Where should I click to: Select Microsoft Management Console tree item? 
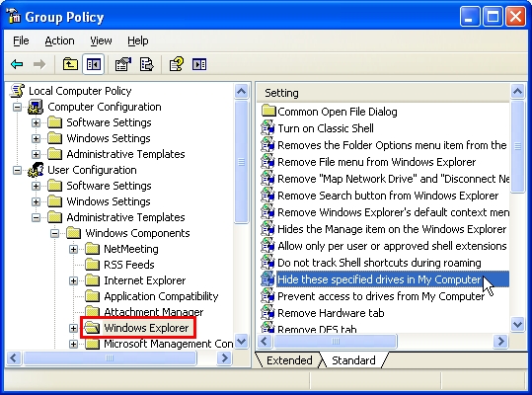[168, 344]
